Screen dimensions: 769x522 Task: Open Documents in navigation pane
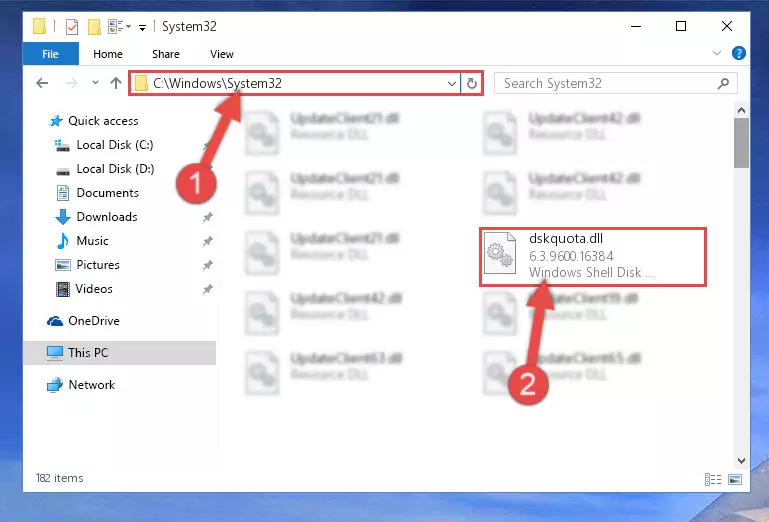point(107,193)
